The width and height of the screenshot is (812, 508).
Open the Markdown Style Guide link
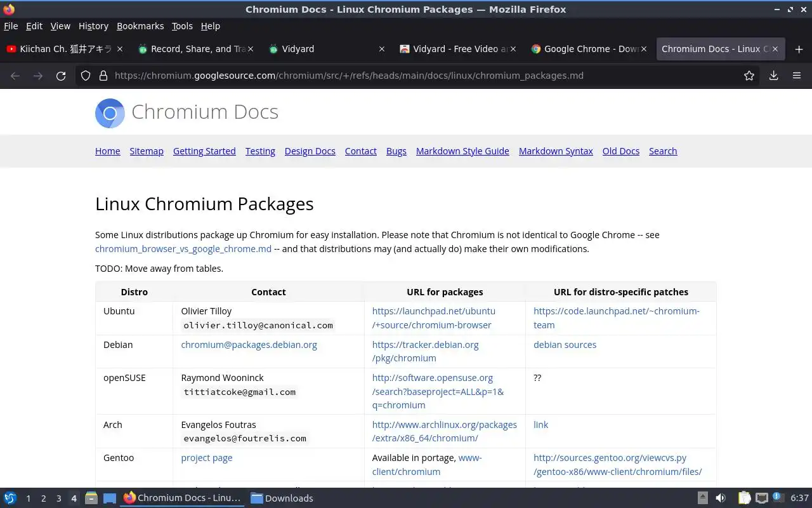coord(462,151)
